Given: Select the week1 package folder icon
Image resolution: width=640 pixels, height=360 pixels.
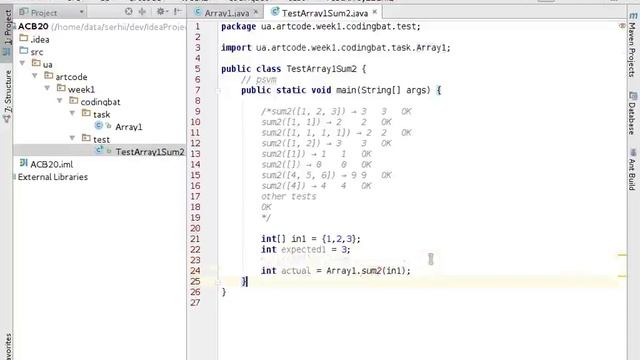Looking at the screenshot, I should (61, 88).
